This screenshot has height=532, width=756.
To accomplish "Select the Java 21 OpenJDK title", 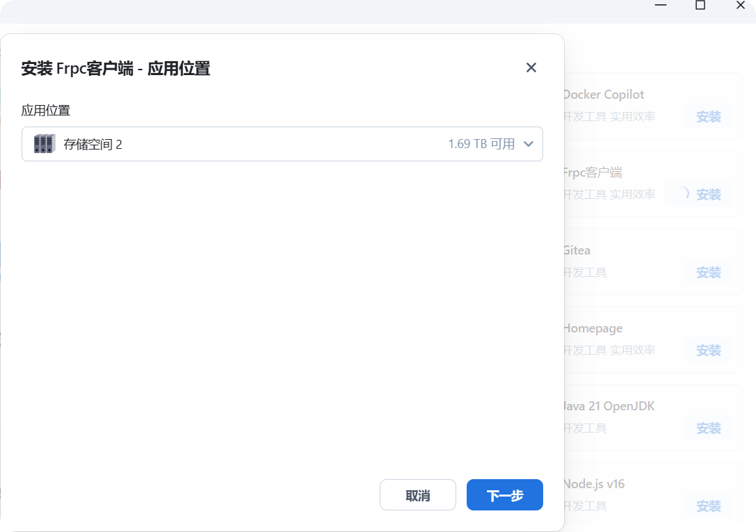I will tap(609, 406).
